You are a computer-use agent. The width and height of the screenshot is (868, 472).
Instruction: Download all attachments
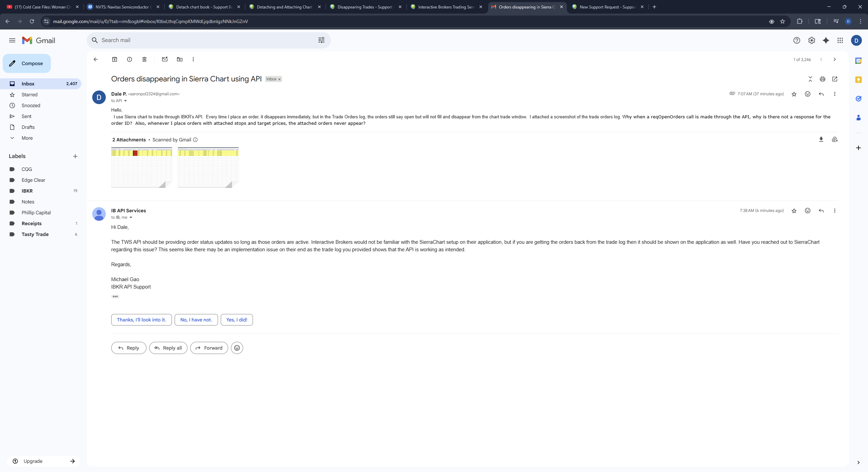coord(821,139)
